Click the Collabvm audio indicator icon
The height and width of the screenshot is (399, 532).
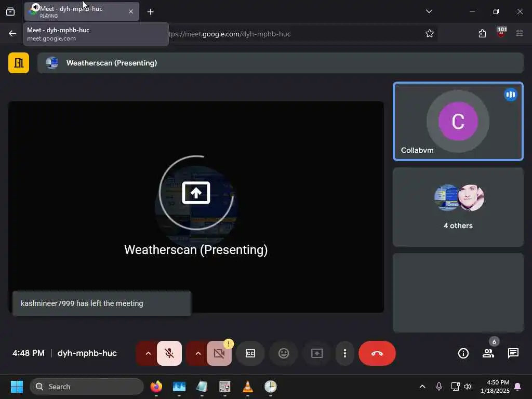point(510,95)
